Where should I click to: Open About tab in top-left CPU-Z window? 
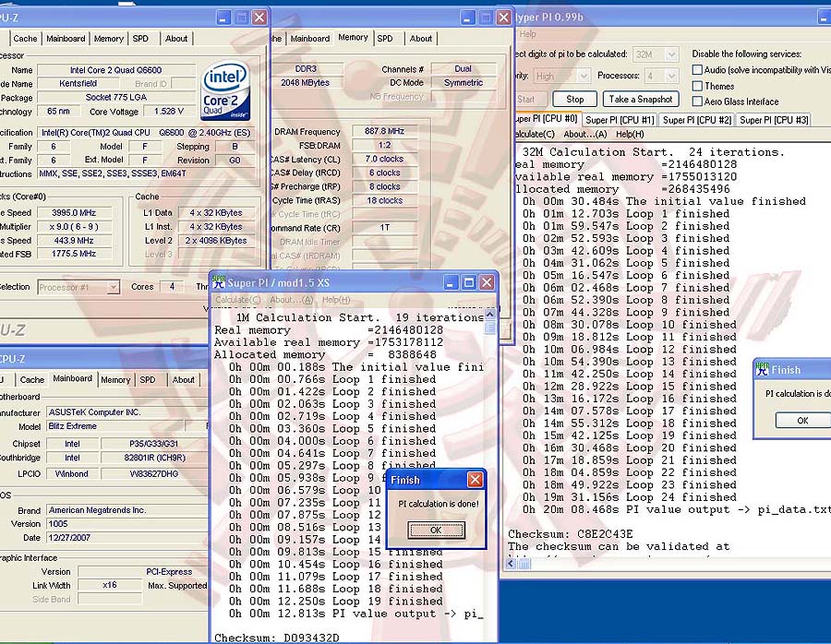176,39
